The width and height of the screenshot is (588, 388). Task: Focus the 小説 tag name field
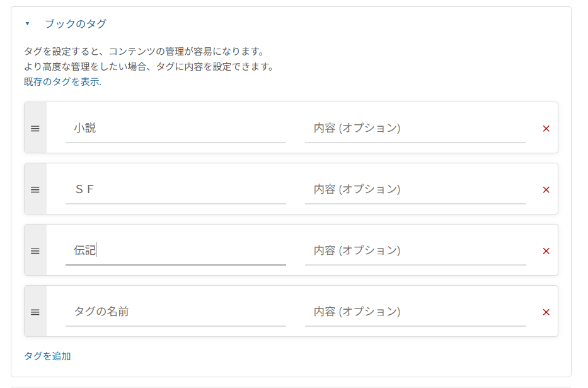point(175,128)
